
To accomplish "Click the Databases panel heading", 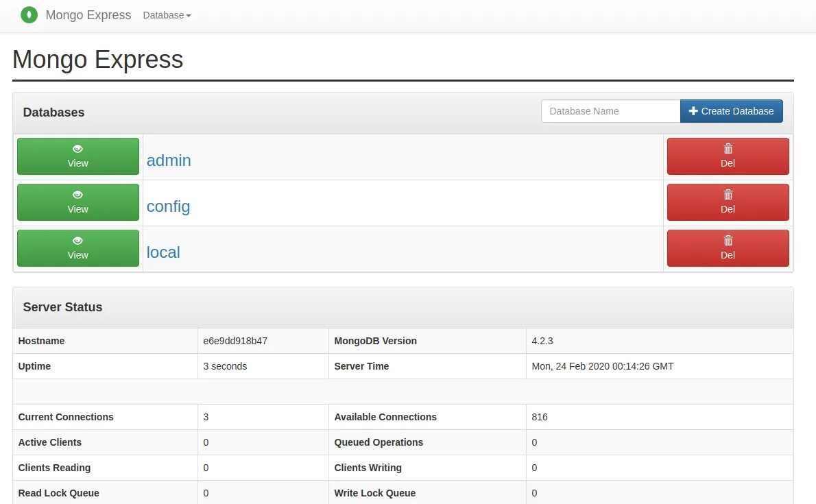I will [53, 112].
